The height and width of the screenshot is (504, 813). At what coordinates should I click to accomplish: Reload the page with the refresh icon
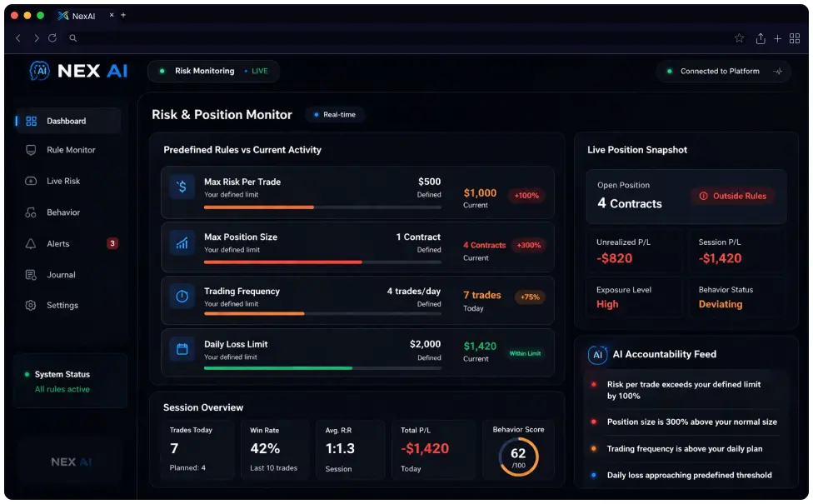(x=52, y=37)
